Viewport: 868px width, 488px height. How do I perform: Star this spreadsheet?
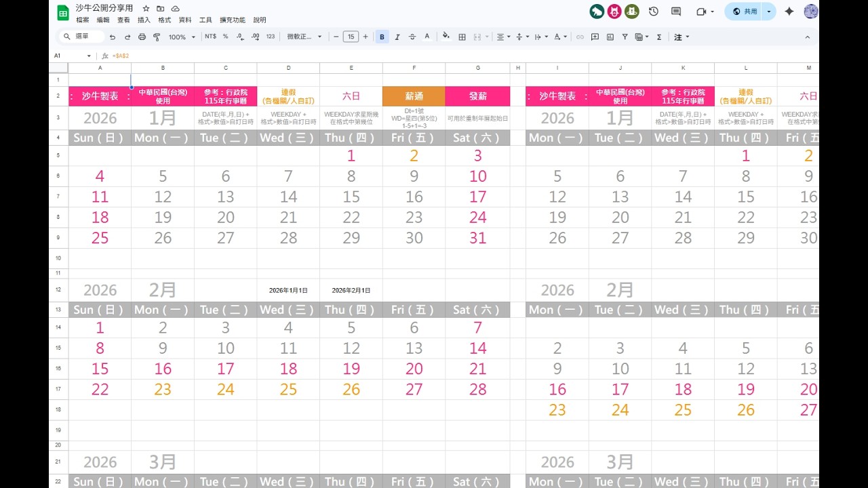(x=146, y=8)
